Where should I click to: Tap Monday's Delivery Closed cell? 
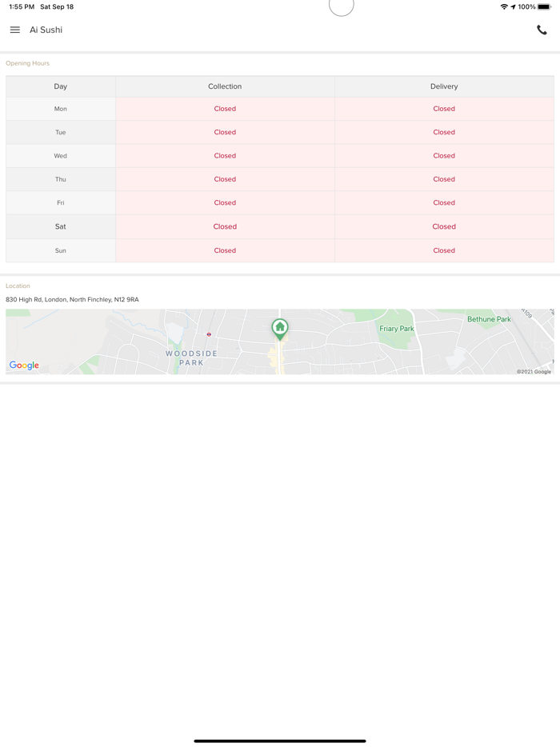click(444, 109)
